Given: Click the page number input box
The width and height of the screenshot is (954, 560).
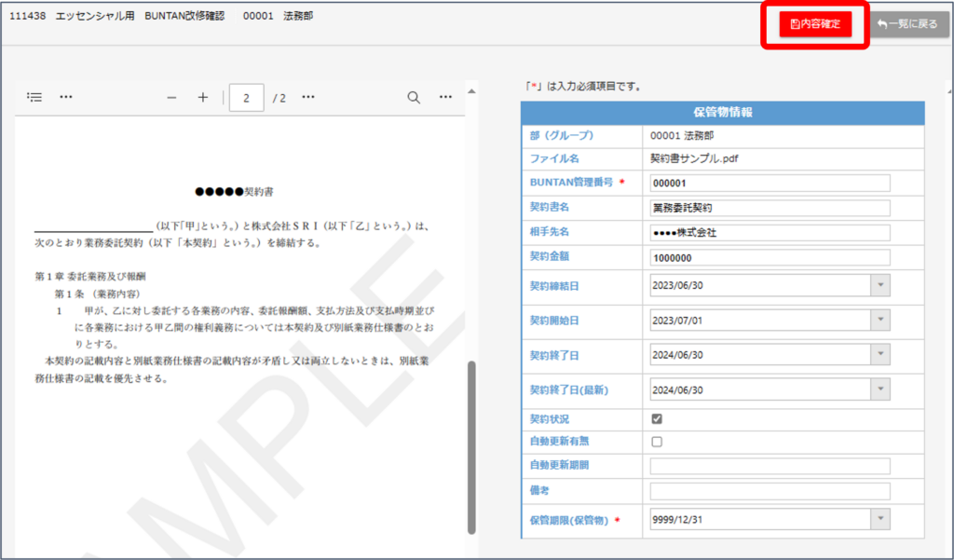Looking at the screenshot, I should [x=246, y=98].
